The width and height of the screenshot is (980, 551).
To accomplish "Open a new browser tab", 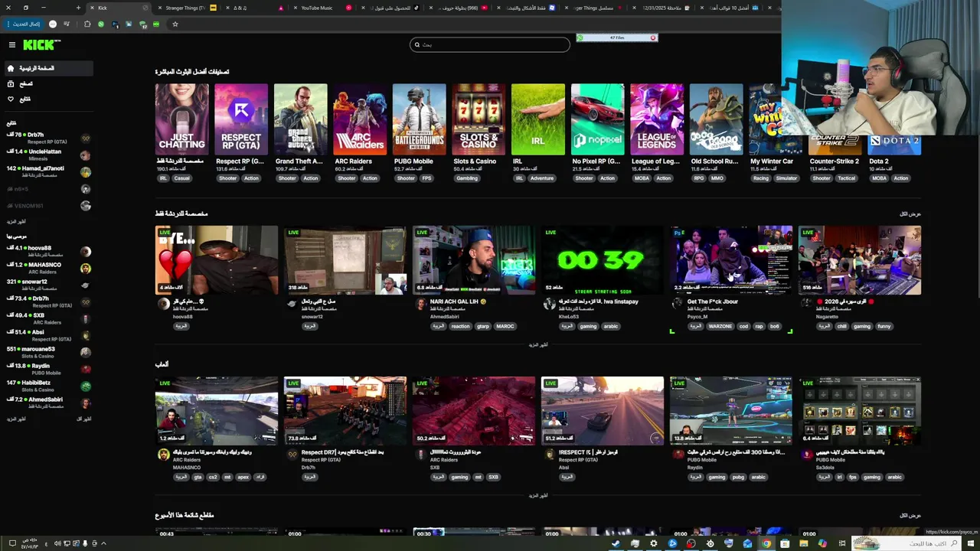I will click(78, 8).
